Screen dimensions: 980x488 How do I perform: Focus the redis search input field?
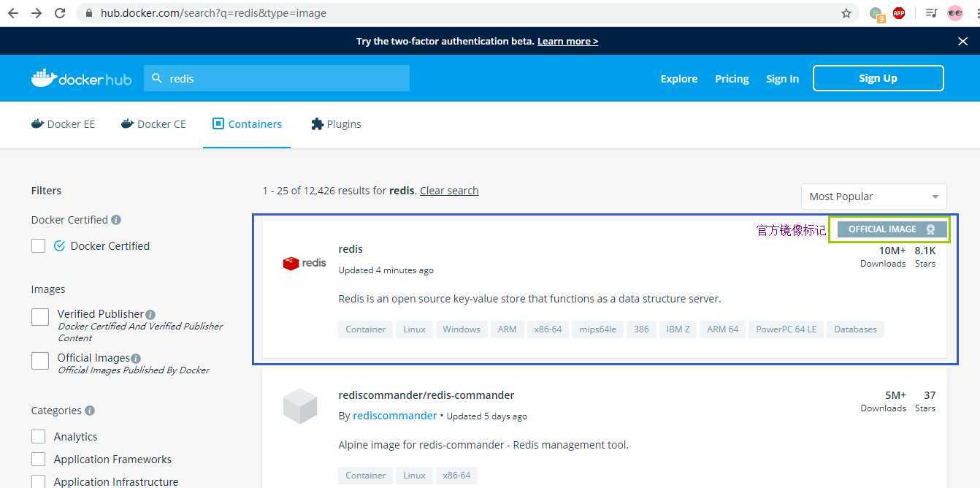[x=276, y=78]
